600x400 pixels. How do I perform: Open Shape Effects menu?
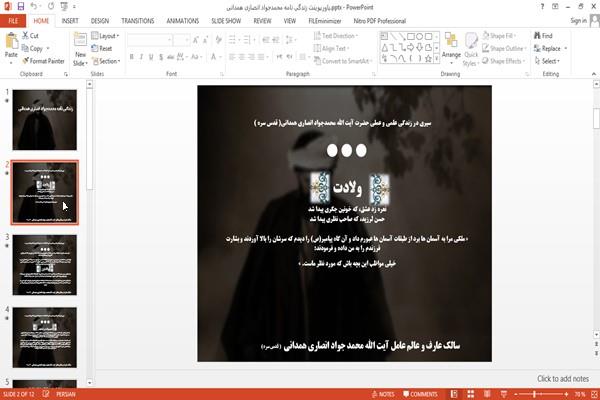[x=504, y=61]
